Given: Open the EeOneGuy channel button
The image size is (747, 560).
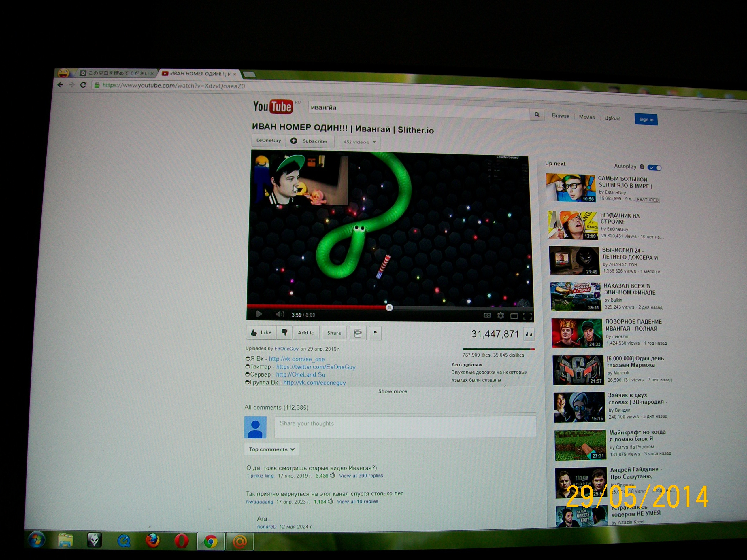Looking at the screenshot, I should tap(269, 140).
